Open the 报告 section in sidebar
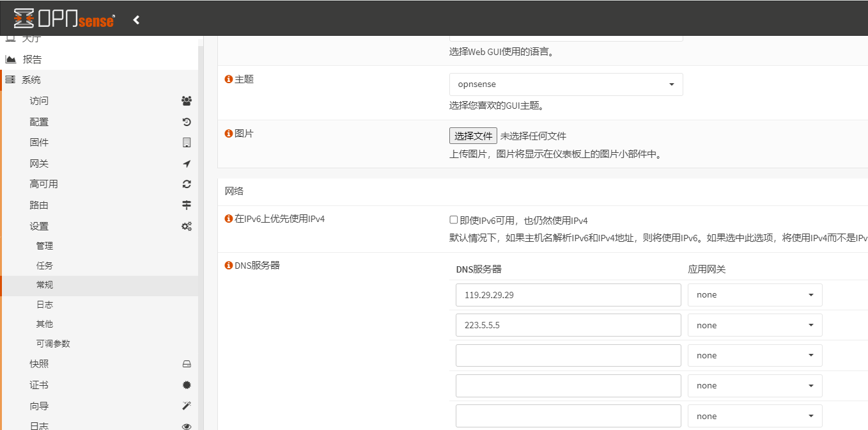This screenshot has width=868, height=430. click(x=32, y=60)
